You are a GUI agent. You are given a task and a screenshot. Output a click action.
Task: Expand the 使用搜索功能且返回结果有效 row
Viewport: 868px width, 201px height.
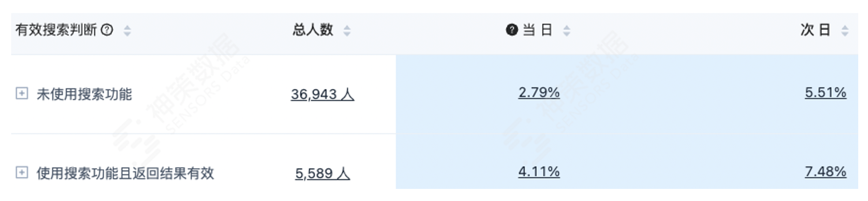[x=22, y=173]
